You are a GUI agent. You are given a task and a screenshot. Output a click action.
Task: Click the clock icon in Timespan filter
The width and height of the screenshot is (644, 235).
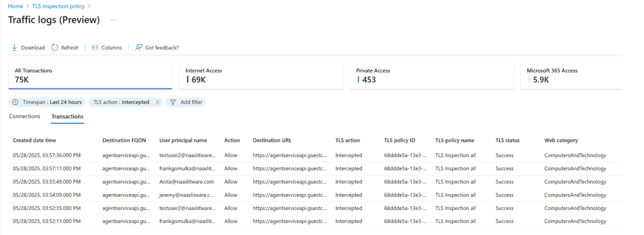coord(15,102)
